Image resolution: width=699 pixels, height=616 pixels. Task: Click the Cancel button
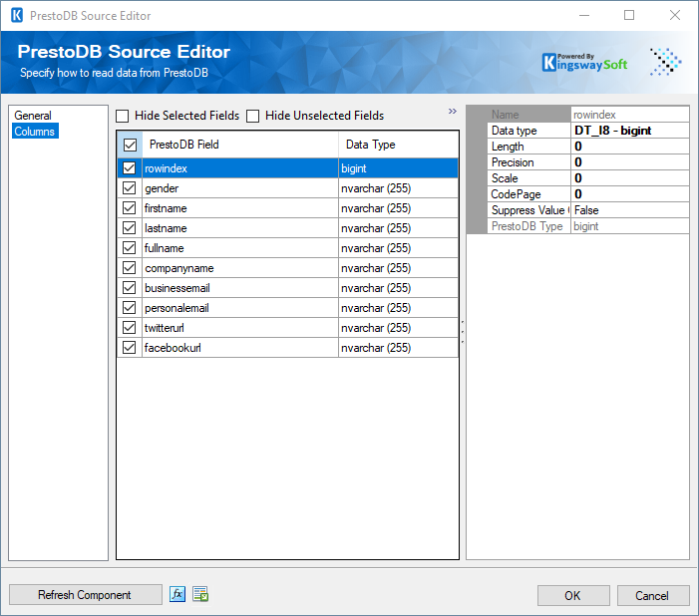pyautogui.click(x=653, y=595)
